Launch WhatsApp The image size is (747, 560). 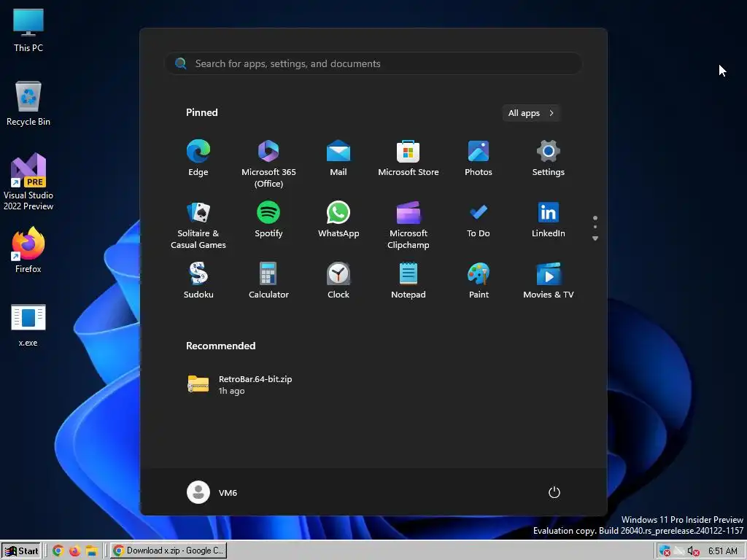[338, 219]
